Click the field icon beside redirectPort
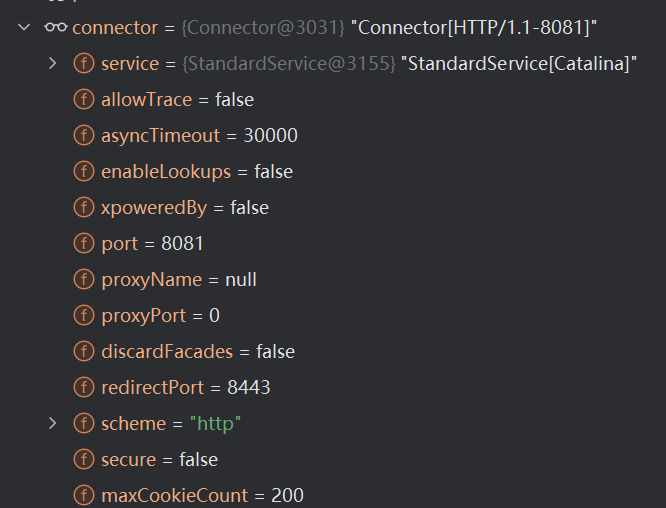666x508 pixels. pos(84,388)
